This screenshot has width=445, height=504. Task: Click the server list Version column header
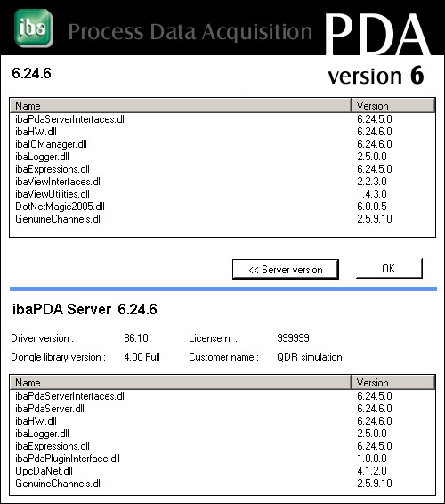[393, 383]
